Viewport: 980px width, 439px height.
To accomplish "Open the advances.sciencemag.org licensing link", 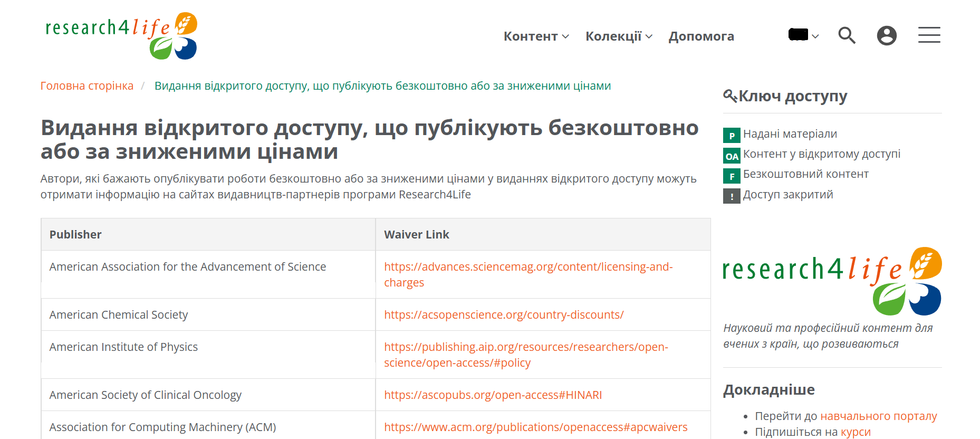I will (x=528, y=267).
